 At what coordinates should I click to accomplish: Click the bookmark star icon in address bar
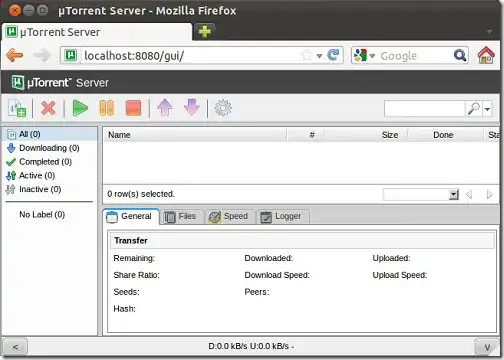tap(306, 55)
